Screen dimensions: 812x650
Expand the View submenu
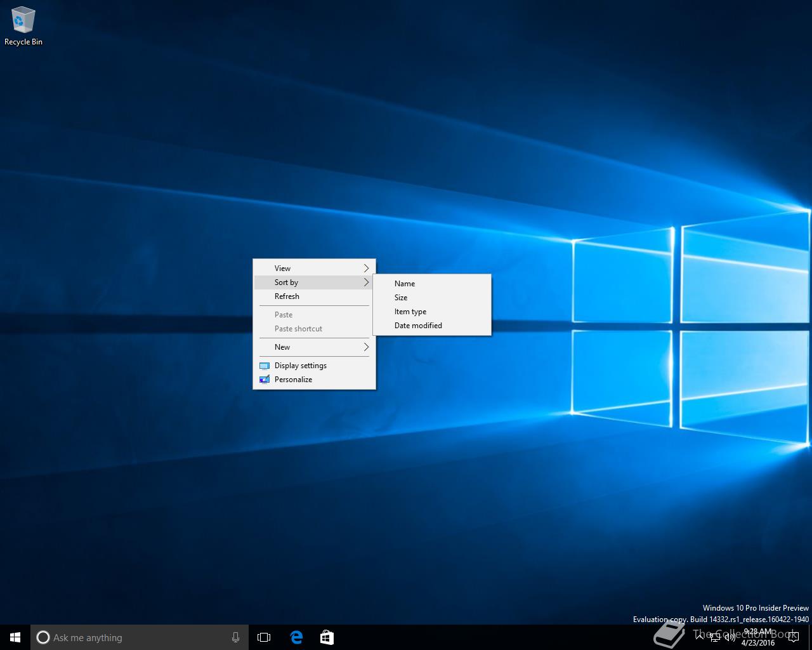(x=314, y=269)
